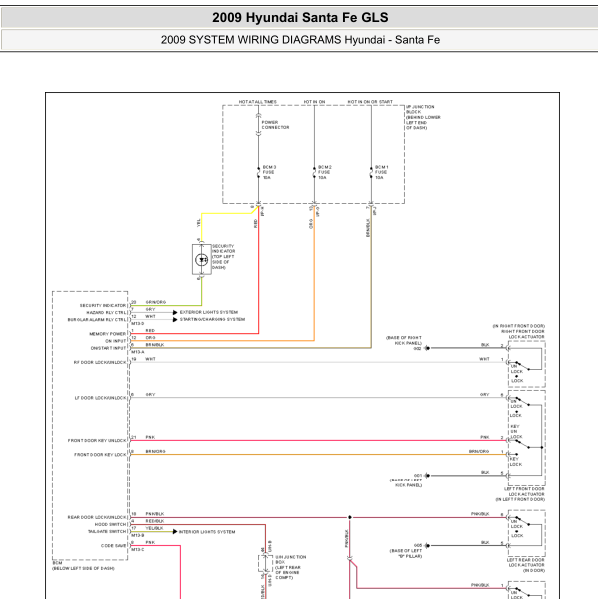Click the "KEY UNLOCK" switch label in left actuator
The width and height of the screenshot is (598, 599).
click(516, 431)
